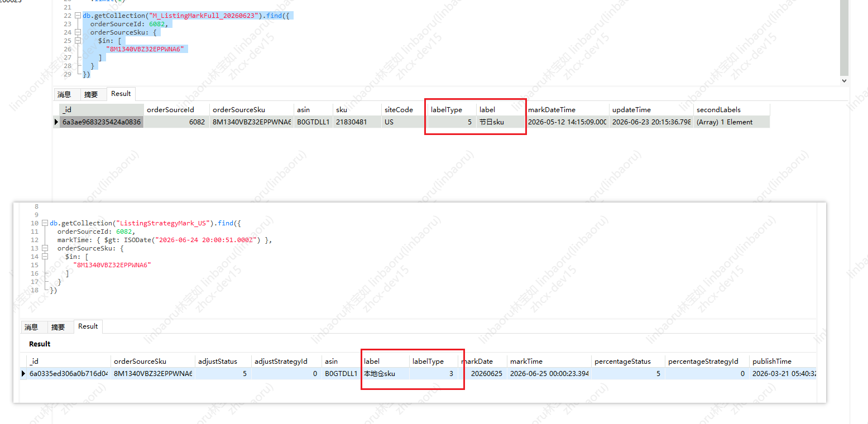Select the label cell 本地仓sku
The width and height of the screenshot is (868, 424).
[x=385, y=374]
